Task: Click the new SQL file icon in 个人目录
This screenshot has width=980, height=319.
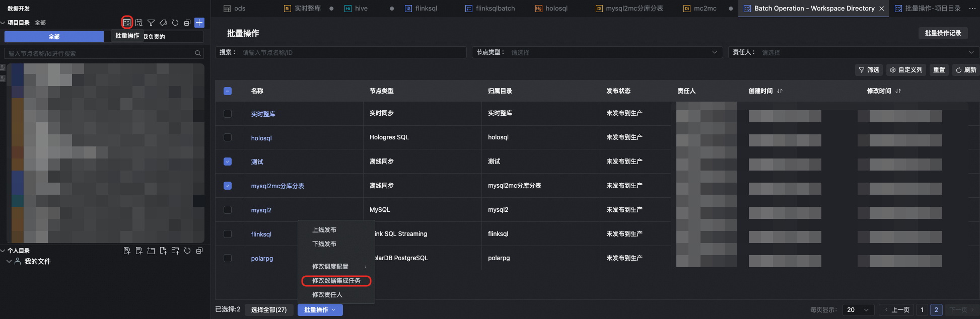Action: (x=127, y=251)
